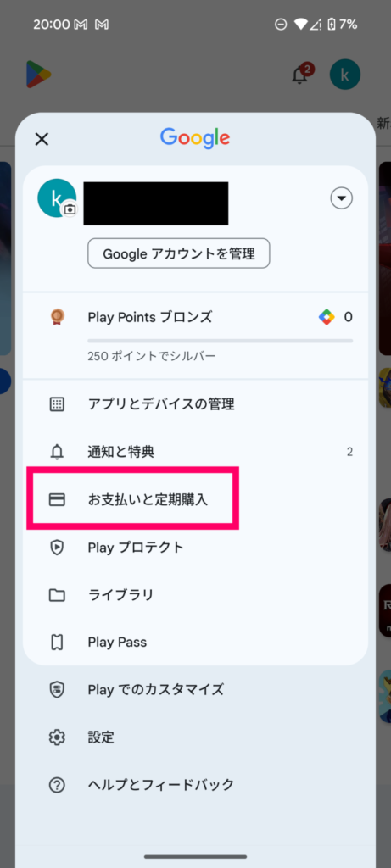
Task: Click the Play Points bronze medal icon
Action: pos(57,317)
